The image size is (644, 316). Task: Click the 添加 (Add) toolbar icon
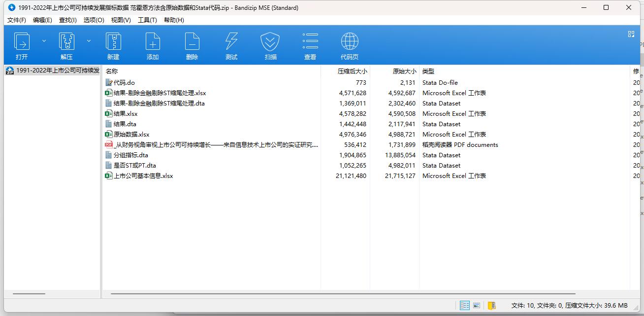[x=153, y=42]
